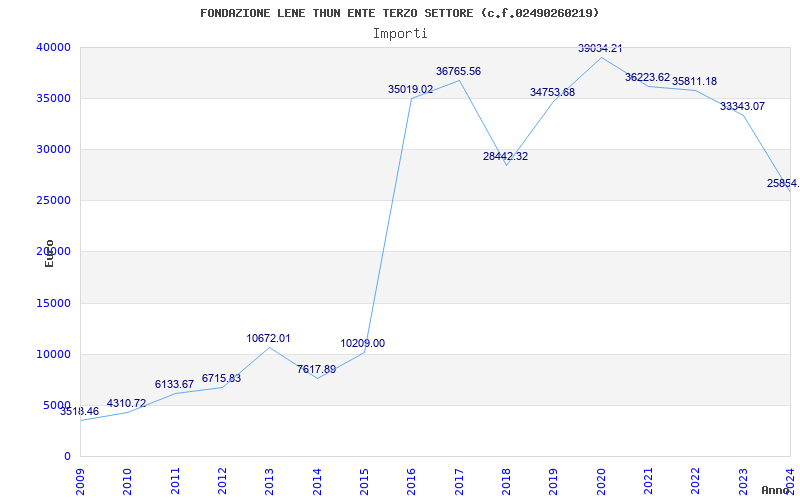This screenshot has height=500, width=800.
Task: Click the 2020 x-axis year label
Action: click(601, 481)
